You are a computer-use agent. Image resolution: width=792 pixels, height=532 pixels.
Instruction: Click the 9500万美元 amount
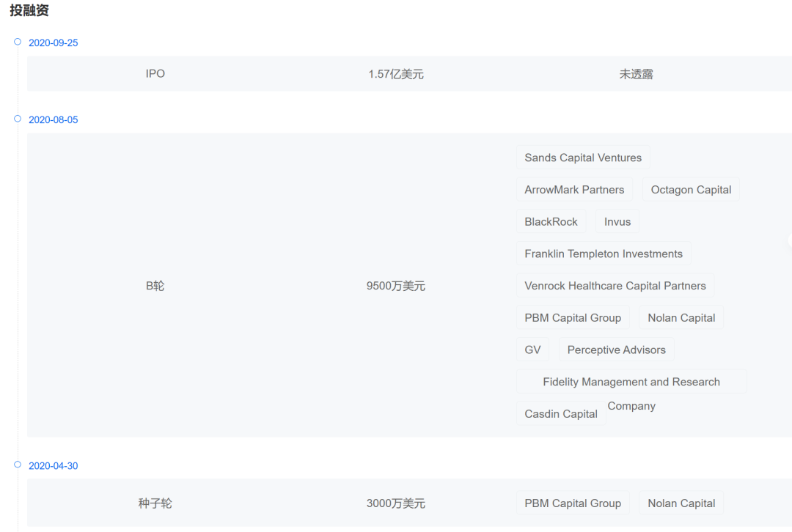coord(395,286)
